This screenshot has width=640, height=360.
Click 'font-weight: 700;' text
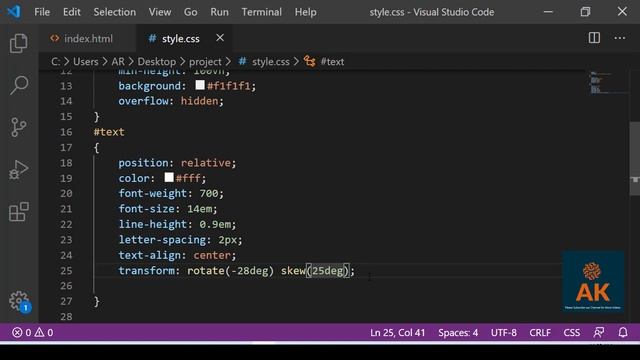click(x=171, y=193)
